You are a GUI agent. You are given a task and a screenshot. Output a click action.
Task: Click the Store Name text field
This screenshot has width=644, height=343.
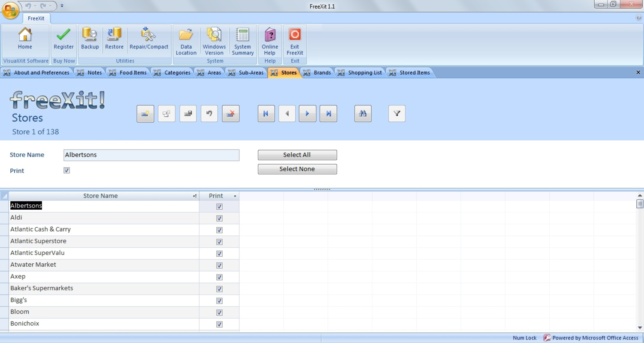(x=151, y=155)
